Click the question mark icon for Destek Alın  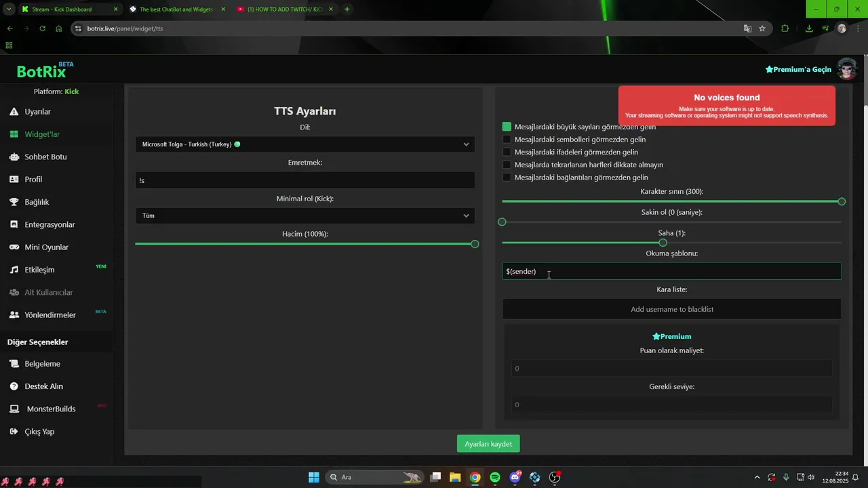(14, 386)
